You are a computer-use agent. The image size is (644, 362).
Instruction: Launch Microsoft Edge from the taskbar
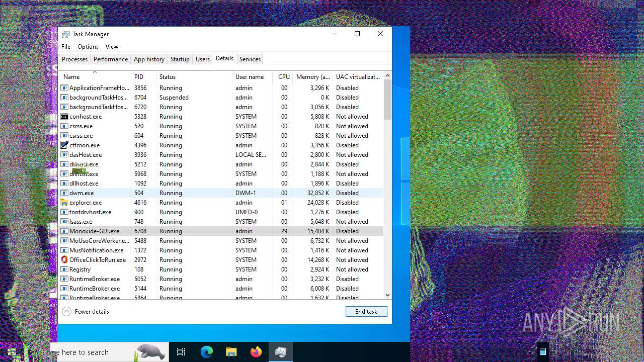pos(206,352)
